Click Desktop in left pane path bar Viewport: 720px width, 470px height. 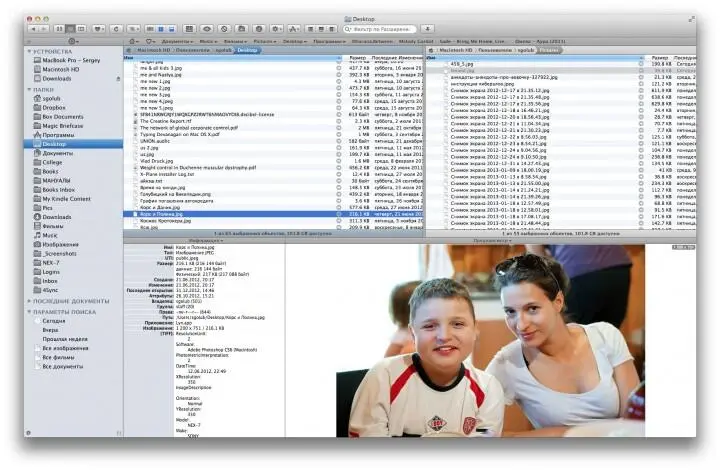248,50
